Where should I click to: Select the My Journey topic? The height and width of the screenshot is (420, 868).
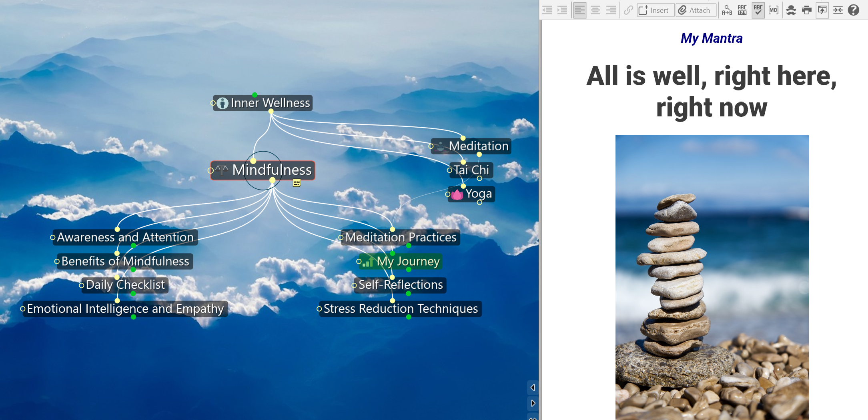click(x=408, y=262)
